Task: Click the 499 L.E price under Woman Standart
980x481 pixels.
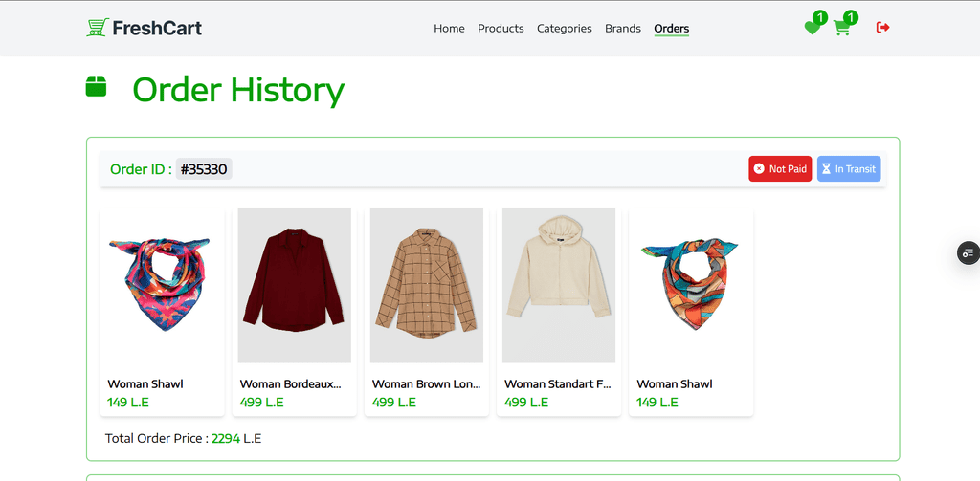Action: pos(526,403)
